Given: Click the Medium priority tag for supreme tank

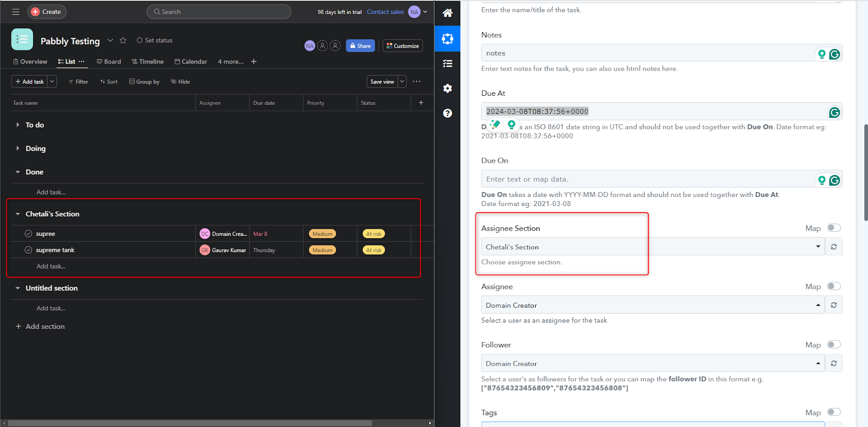Looking at the screenshot, I should [322, 250].
